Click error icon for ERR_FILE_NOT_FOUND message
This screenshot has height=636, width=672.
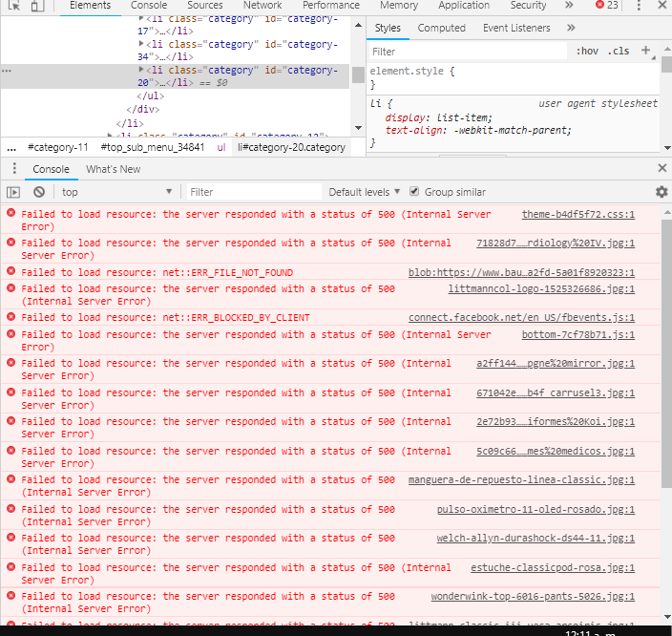[x=11, y=271]
